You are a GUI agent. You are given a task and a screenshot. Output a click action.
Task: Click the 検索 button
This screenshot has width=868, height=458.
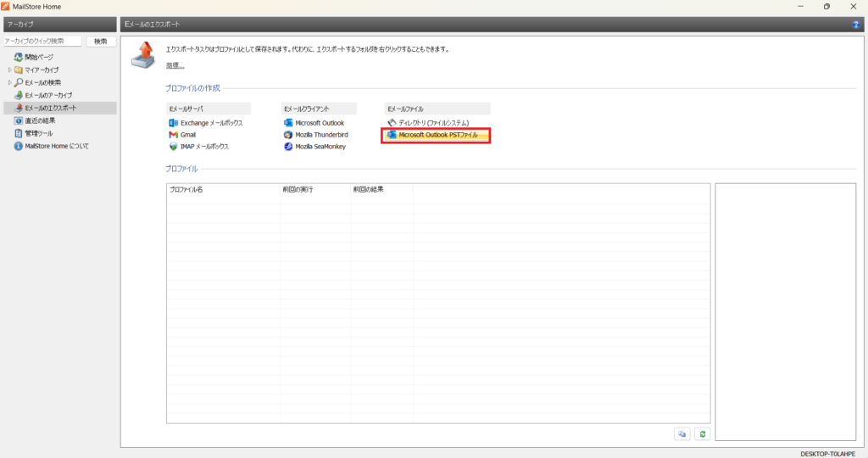click(x=101, y=42)
